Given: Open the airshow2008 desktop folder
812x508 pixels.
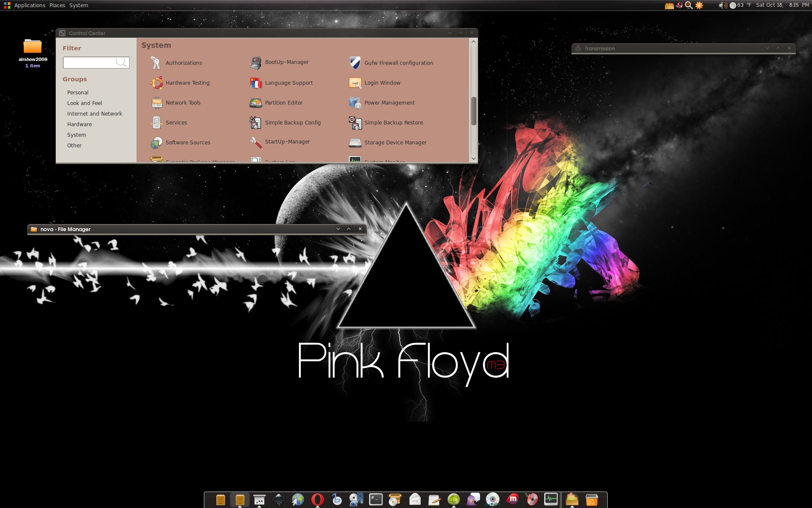Looking at the screenshot, I should pyautogui.click(x=33, y=47).
